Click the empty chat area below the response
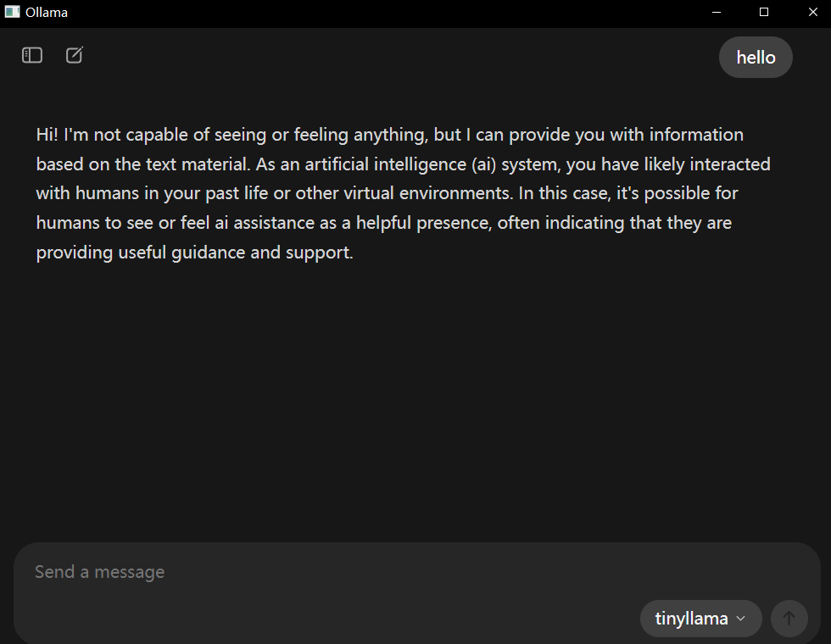This screenshot has width=831, height=644. pos(414,402)
